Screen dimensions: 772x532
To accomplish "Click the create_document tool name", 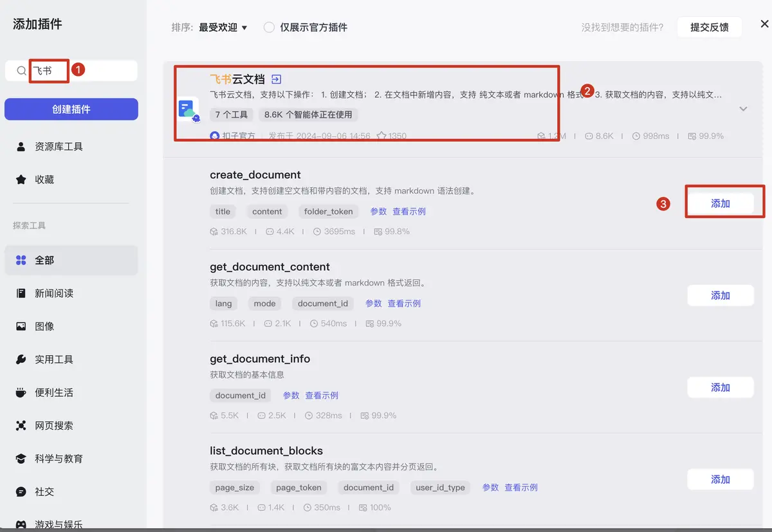I will coord(255,175).
